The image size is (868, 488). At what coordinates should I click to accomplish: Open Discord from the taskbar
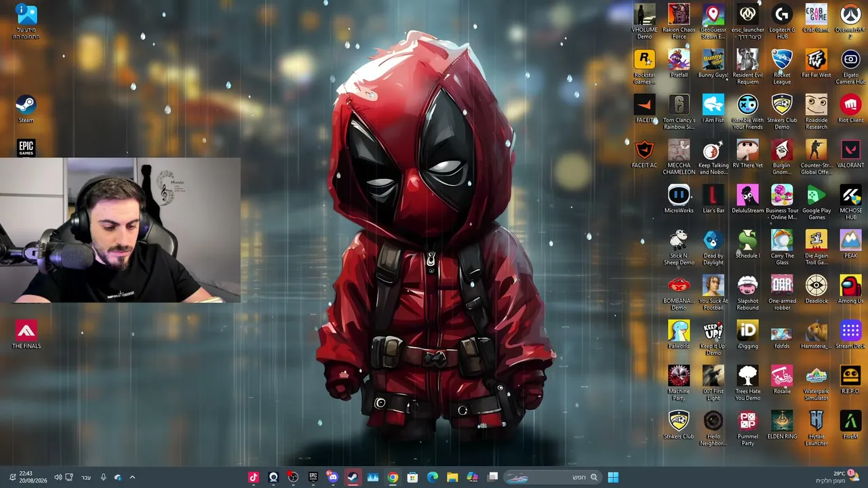tap(333, 477)
